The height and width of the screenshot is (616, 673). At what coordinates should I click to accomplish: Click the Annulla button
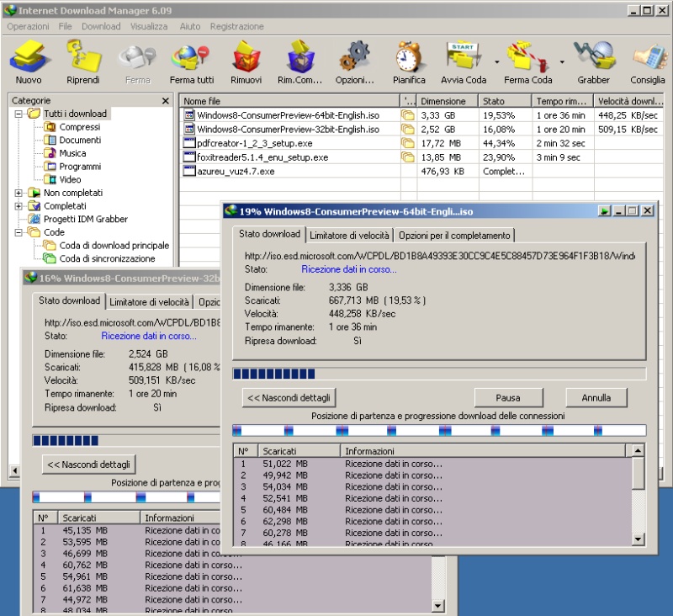pos(596,397)
